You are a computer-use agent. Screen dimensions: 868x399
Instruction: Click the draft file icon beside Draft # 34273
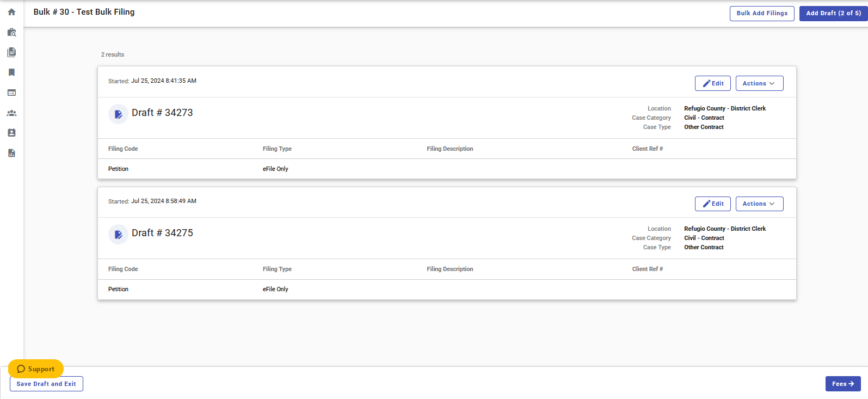(118, 114)
